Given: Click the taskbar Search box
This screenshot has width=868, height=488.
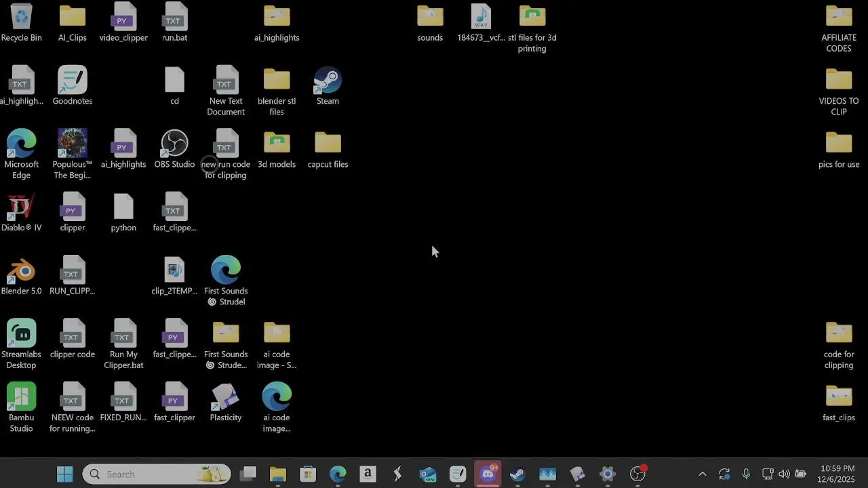Looking at the screenshot, I should pyautogui.click(x=157, y=474).
